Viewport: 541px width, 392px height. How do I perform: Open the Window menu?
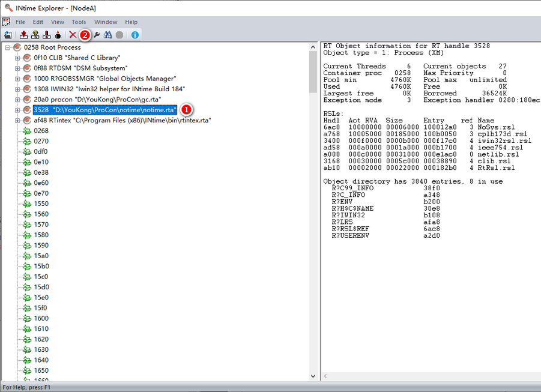pos(106,22)
